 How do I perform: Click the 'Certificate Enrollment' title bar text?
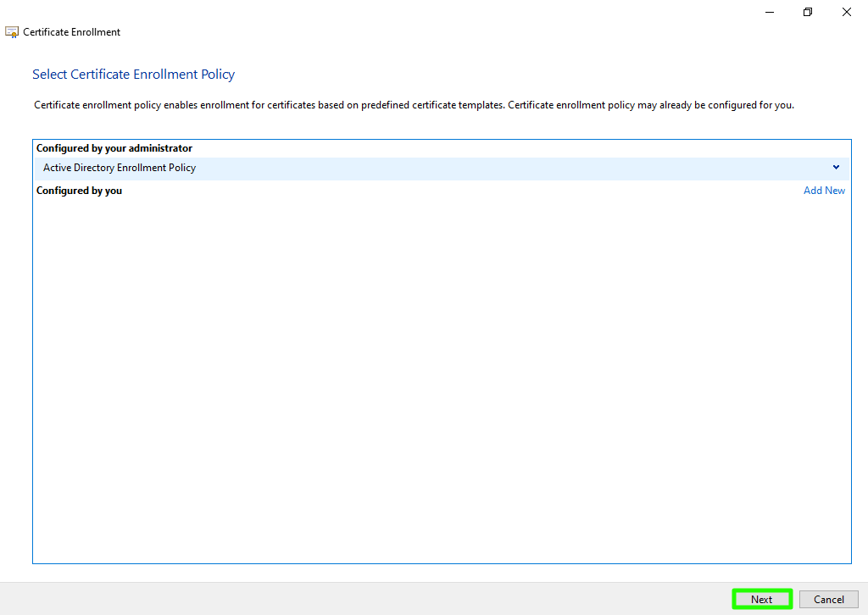point(72,32)
